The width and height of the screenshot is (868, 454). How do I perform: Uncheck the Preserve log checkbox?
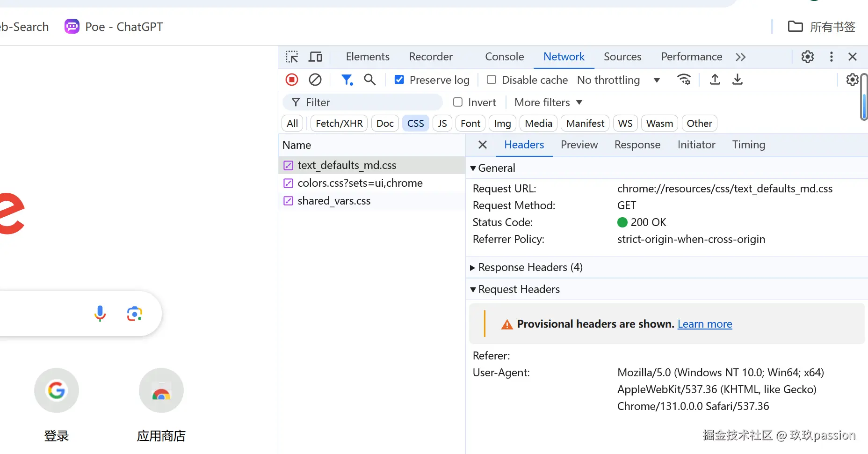[399, 80]
